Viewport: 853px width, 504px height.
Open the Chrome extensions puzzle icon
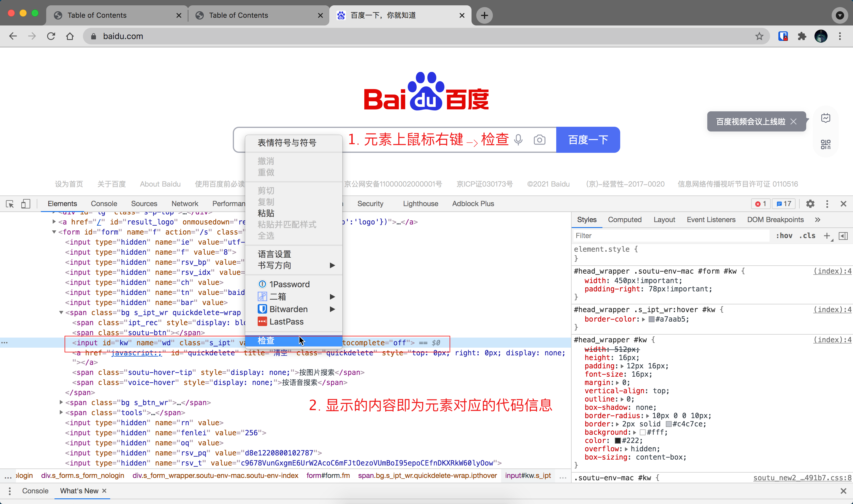click(802, 36)
